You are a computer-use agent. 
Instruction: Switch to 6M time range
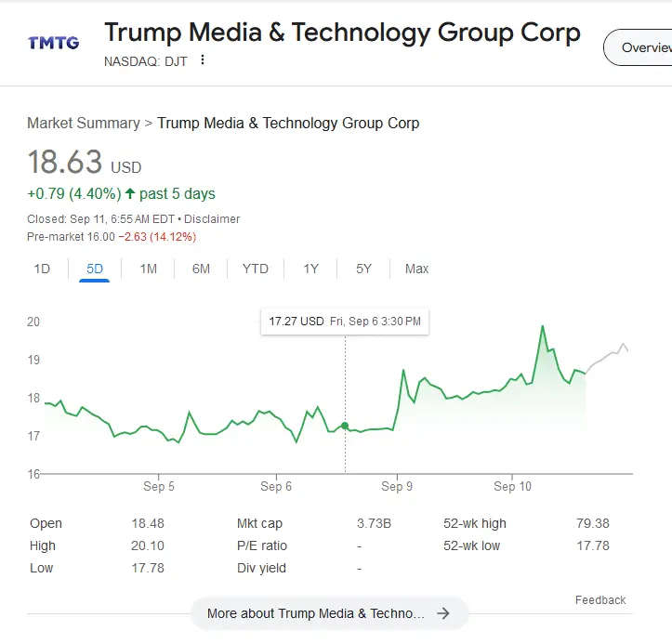pos(201,269)
